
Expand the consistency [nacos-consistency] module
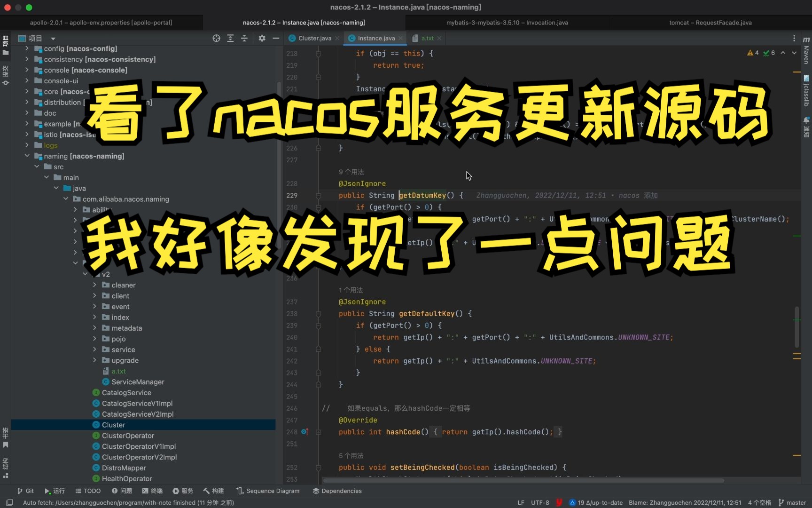click(27, 59)
